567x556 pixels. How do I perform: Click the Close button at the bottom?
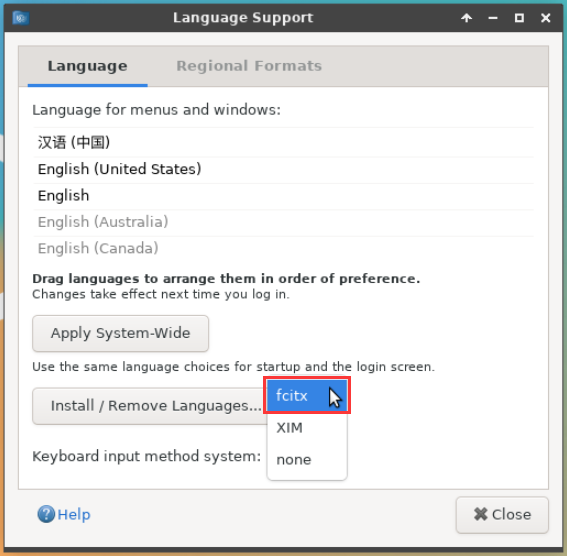pyautogui.click(x=502, y=514)
